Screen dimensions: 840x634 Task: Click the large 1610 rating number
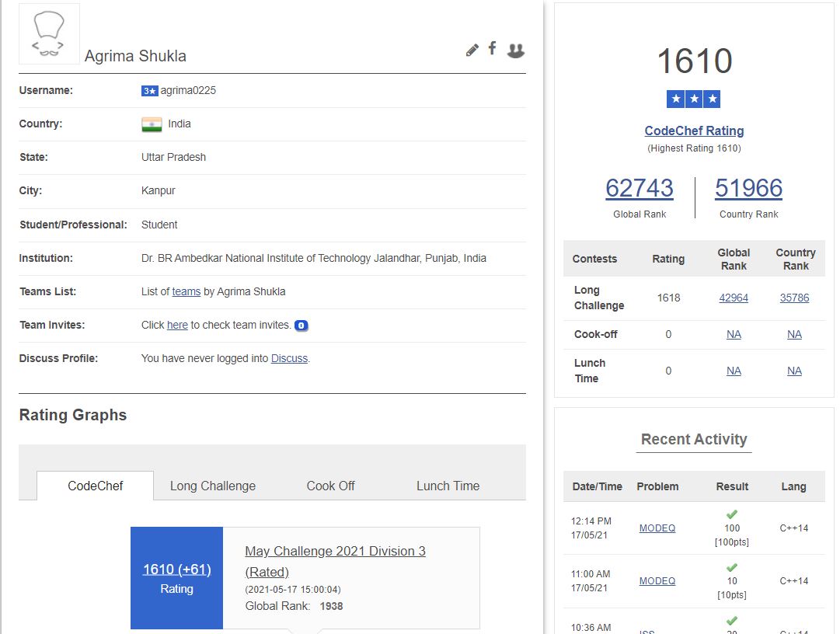(x=694, y=61)
